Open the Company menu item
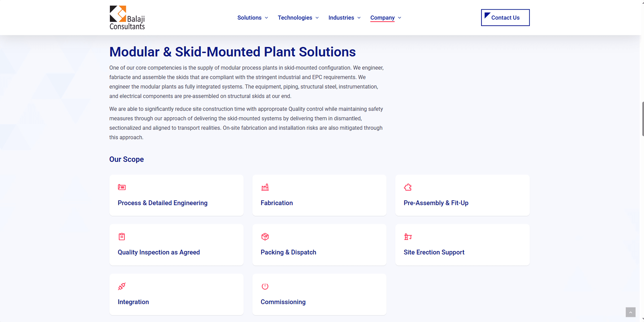This screenshot has height=322, width=644. pyautogui.click(x=382, y=18)
